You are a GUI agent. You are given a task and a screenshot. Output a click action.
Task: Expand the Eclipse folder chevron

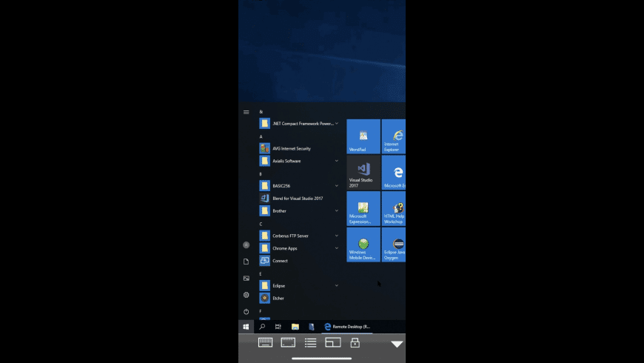tap(336, 286)
